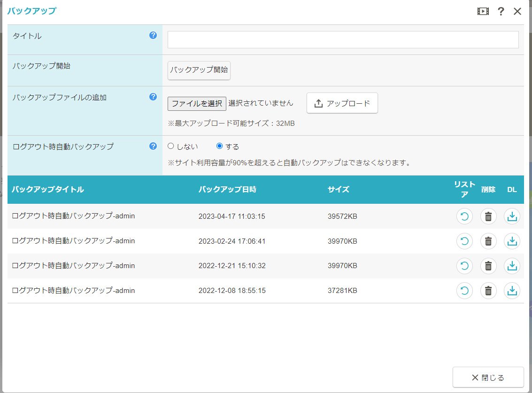Screen dimensions: 532x393
Task: Show help tooltip for ログアウト時自動バックアップ
Action: pyautogui.click(x=153, y=146)
